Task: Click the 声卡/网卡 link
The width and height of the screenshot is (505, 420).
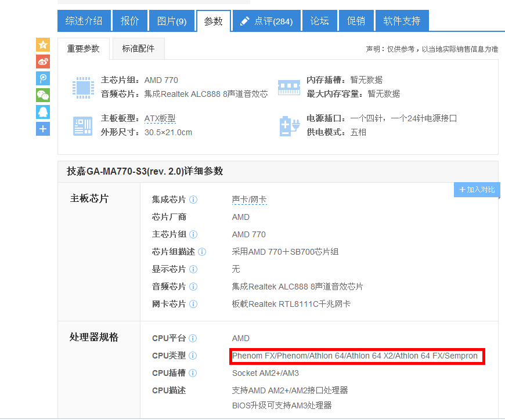Action: (x=249, y=200)
